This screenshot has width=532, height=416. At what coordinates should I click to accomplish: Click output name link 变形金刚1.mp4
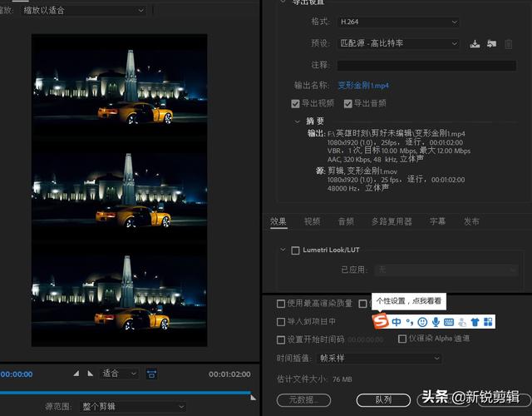363,85
